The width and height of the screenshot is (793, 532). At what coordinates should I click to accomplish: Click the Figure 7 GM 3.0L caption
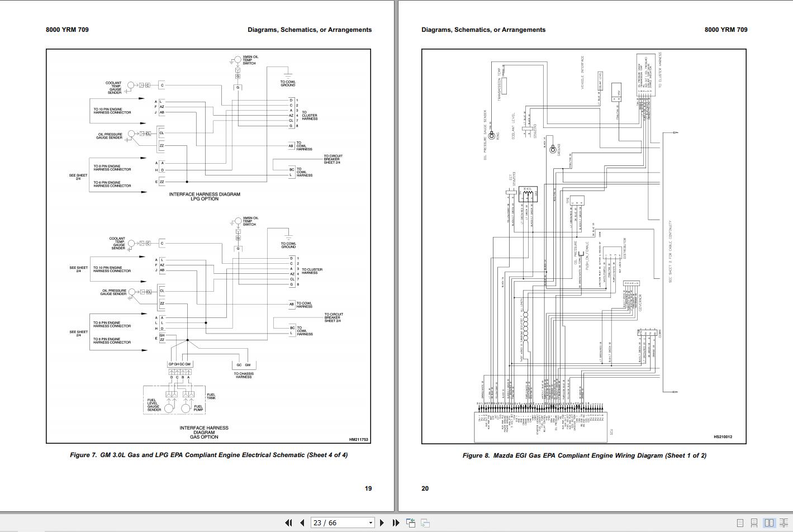pos(208,455)
